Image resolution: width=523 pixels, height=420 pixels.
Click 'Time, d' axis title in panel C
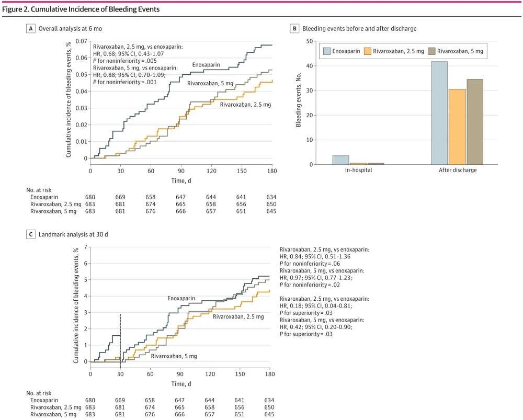point(181,384)
